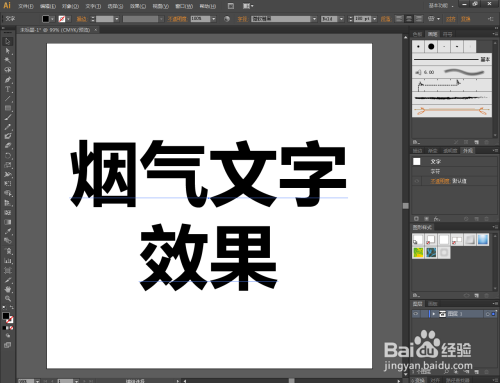Open the stroke color dropdown arrow

click(x=68, y=19)
